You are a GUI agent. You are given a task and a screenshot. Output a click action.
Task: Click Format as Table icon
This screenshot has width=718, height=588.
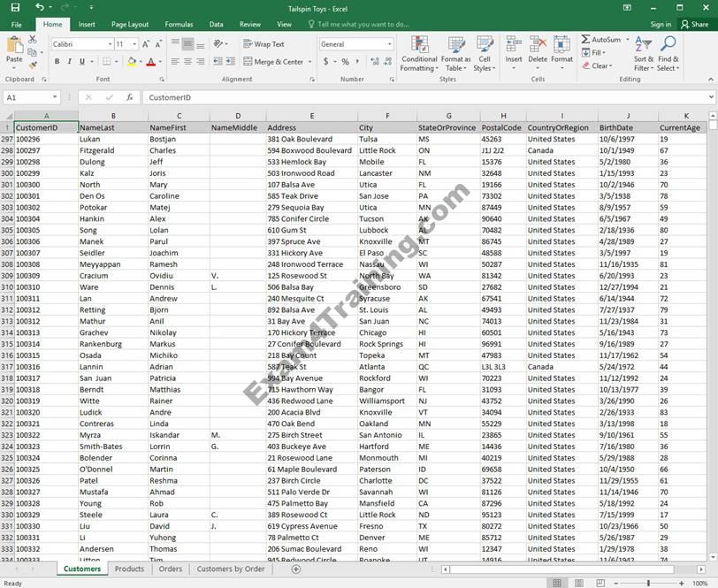tap(456, 55)
